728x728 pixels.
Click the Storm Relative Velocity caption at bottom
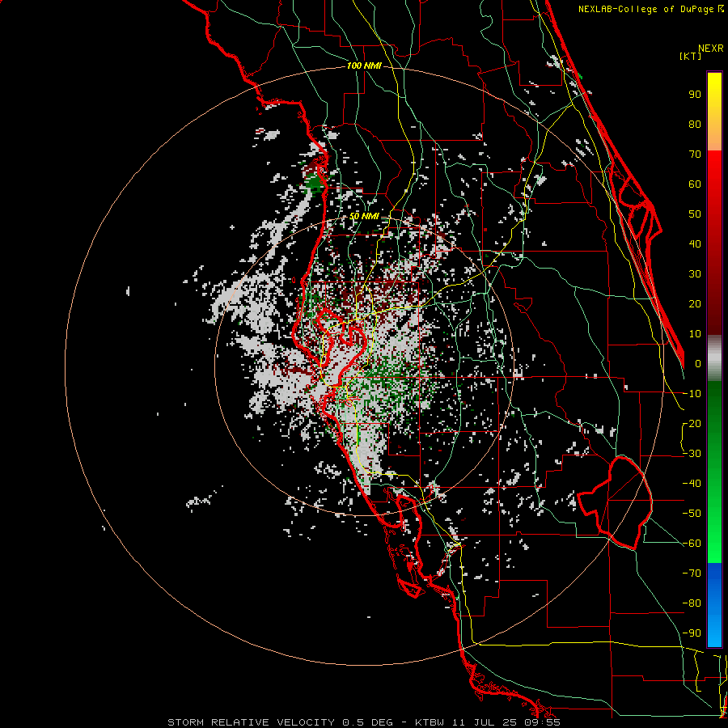pyautogui.click(x=363, y=722)
